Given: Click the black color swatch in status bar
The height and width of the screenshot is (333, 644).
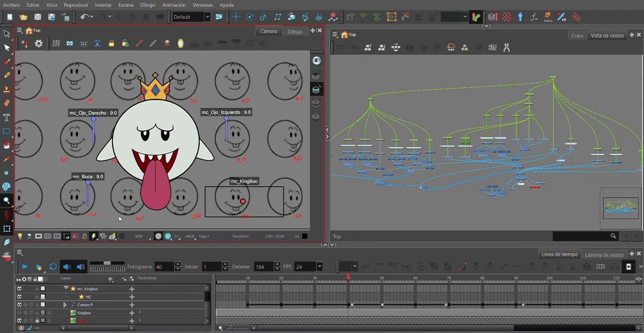Looking at the screenshot, I should click(x=304, y=236).
